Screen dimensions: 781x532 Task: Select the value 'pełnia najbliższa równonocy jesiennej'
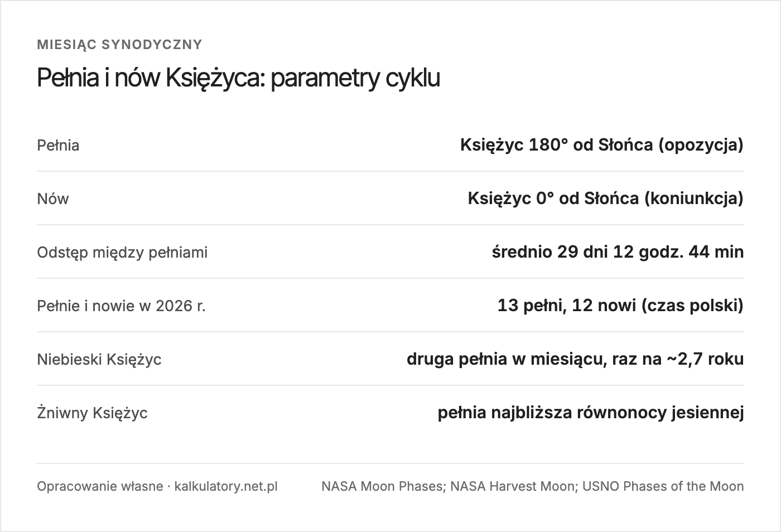(x=591, y=413)
